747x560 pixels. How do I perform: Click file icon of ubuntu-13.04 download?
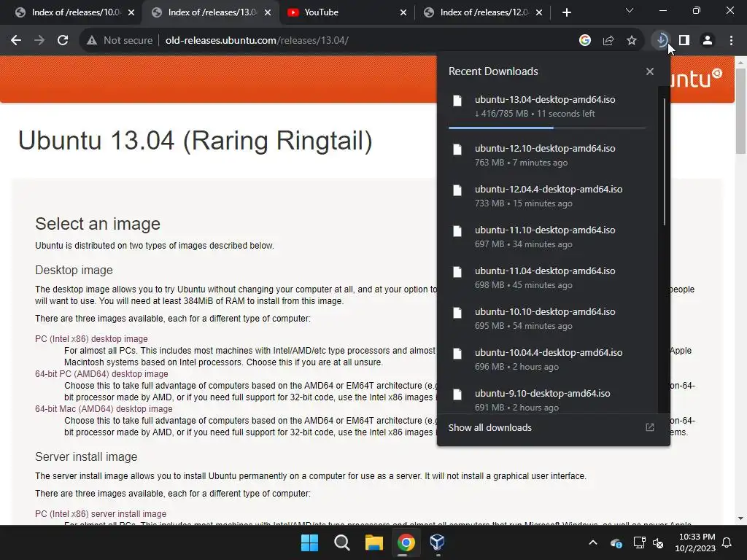click(x=457, y=101)
